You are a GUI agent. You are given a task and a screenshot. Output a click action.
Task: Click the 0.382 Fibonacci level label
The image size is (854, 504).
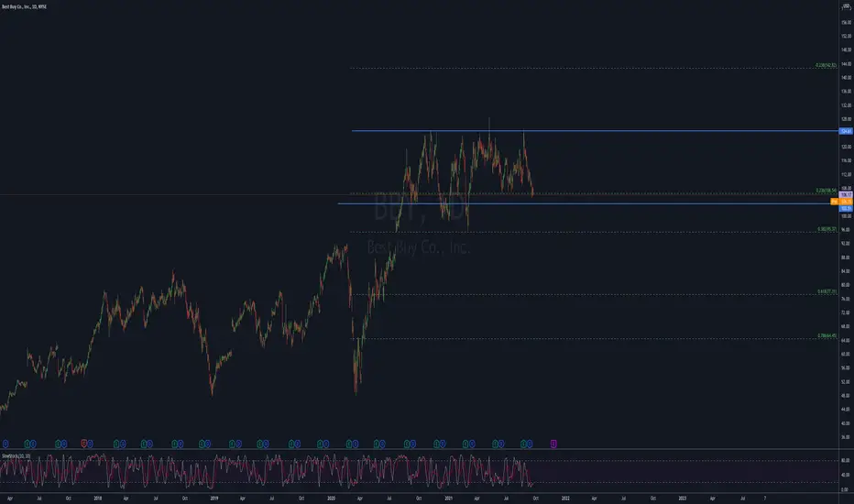827,229
